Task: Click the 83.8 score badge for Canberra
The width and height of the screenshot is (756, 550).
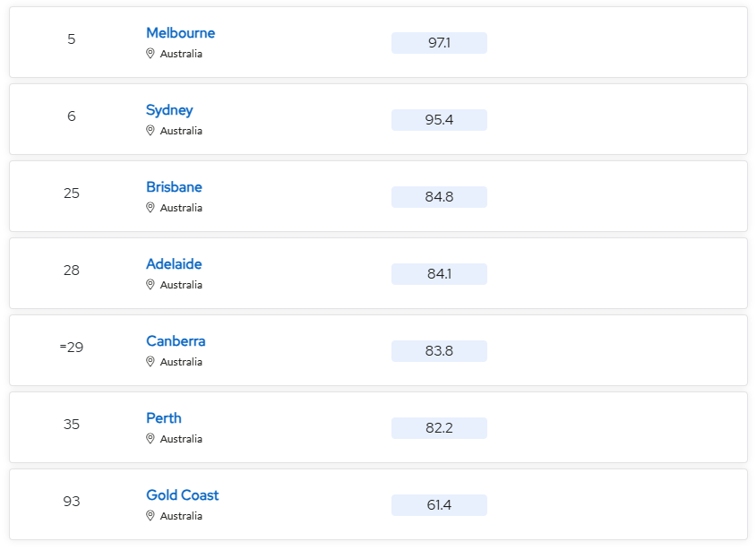Action: pos(439,351)
